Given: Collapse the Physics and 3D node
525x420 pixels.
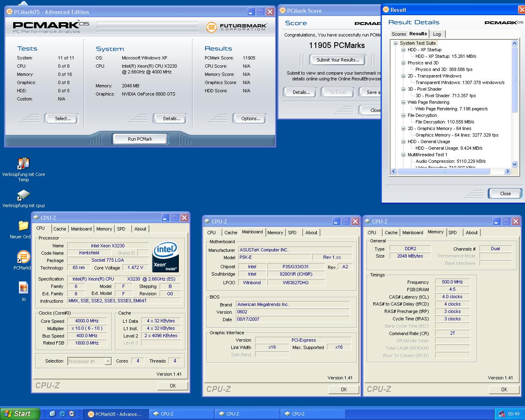Looking at the screenshot, I should pos(403,63).
